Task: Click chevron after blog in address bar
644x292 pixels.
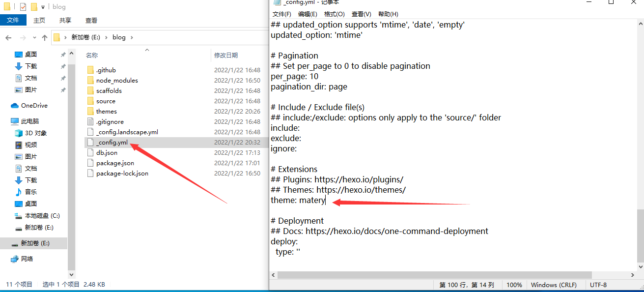Action: (x=131, y=37)
